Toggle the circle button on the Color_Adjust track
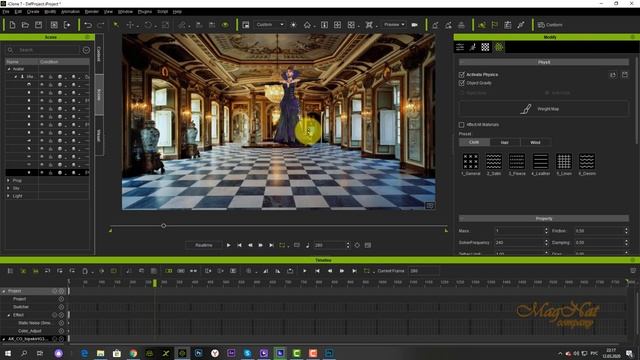Viewport: 640px width, 360px height. tap(61, 331)
